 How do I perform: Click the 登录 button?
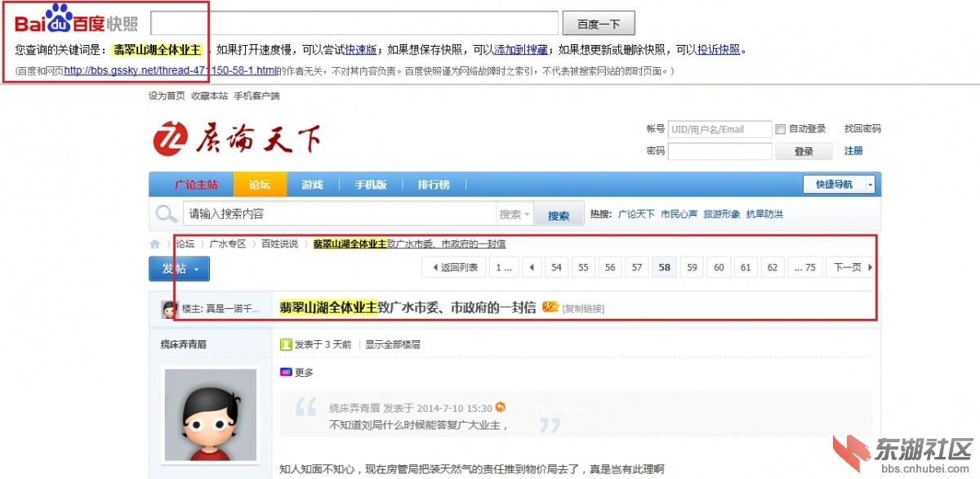804,151
